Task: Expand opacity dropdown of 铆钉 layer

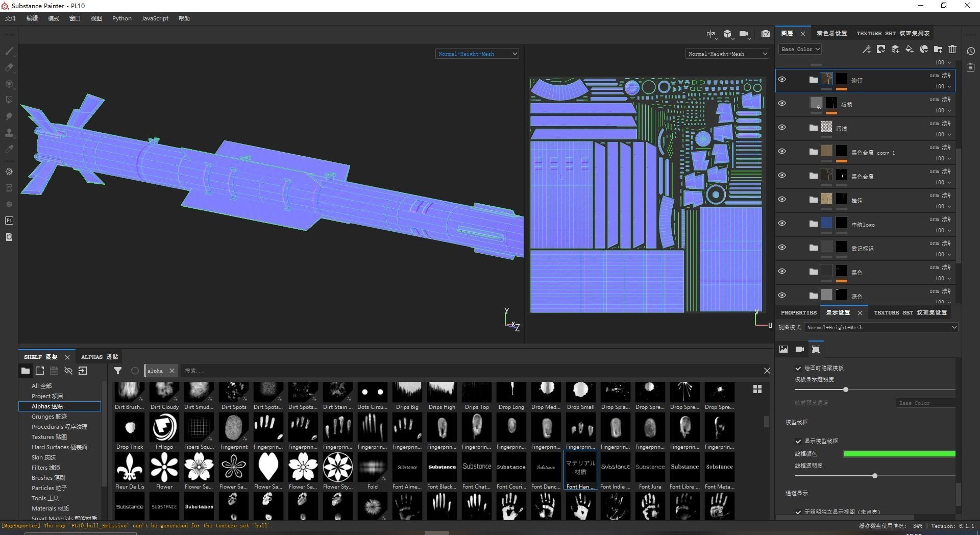Action: point(942,86)
